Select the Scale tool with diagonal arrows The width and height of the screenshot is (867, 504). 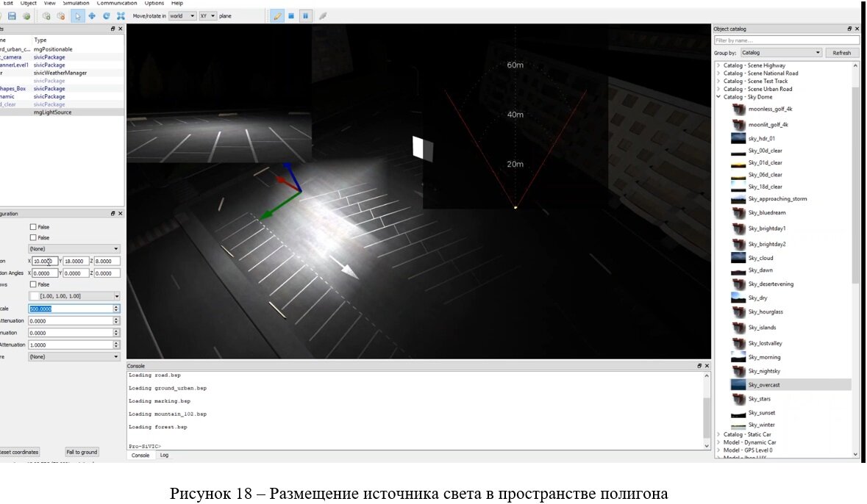[121, 16]
